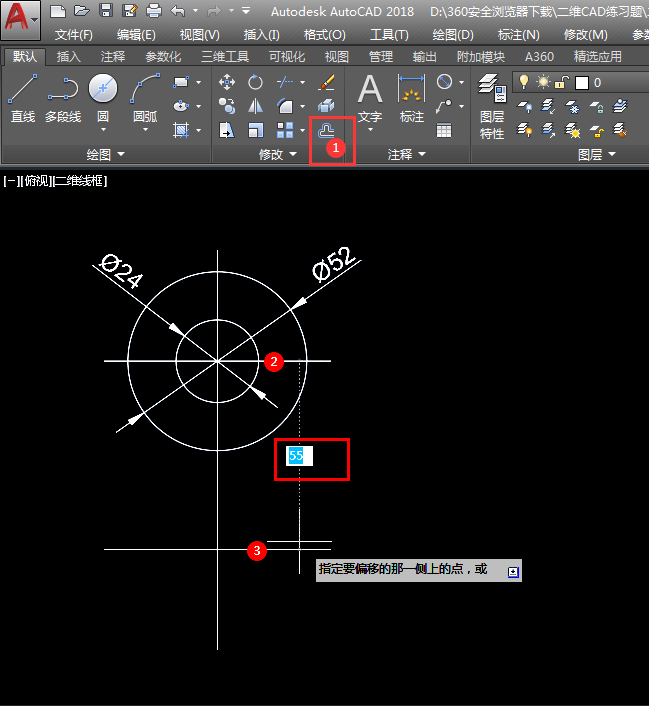Open the 工具(T) menu
649x706 pixels.
389,35
